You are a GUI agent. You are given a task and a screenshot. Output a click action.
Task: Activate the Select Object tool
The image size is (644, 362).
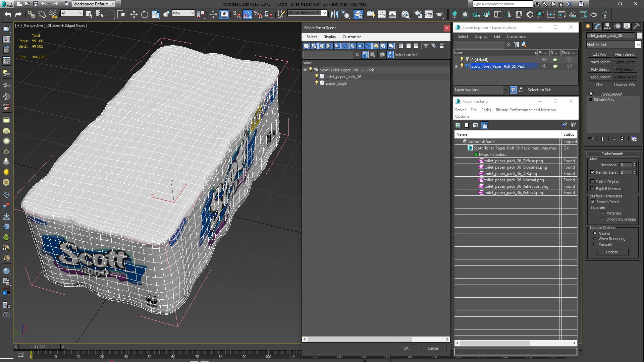(x=89, y=14)
